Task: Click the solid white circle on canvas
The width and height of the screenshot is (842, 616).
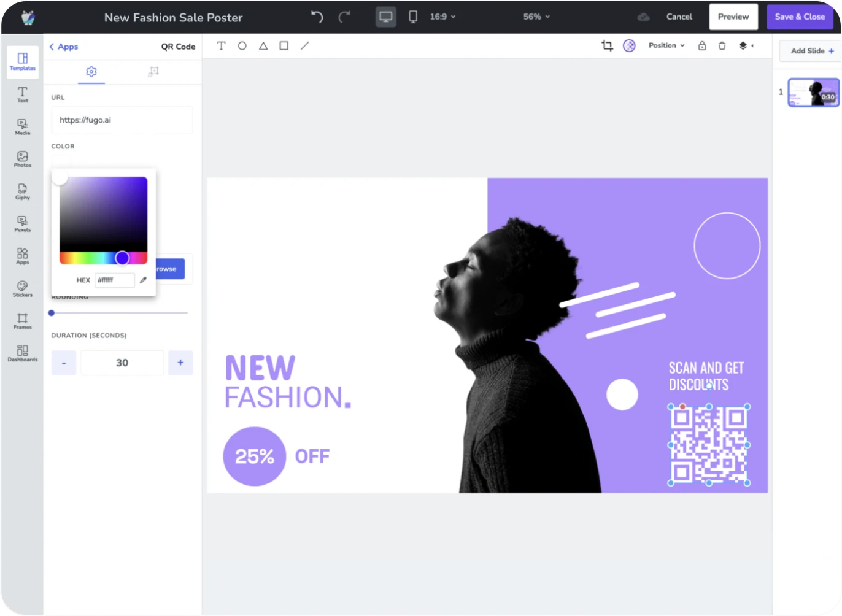Action: [x=622, y=395]
